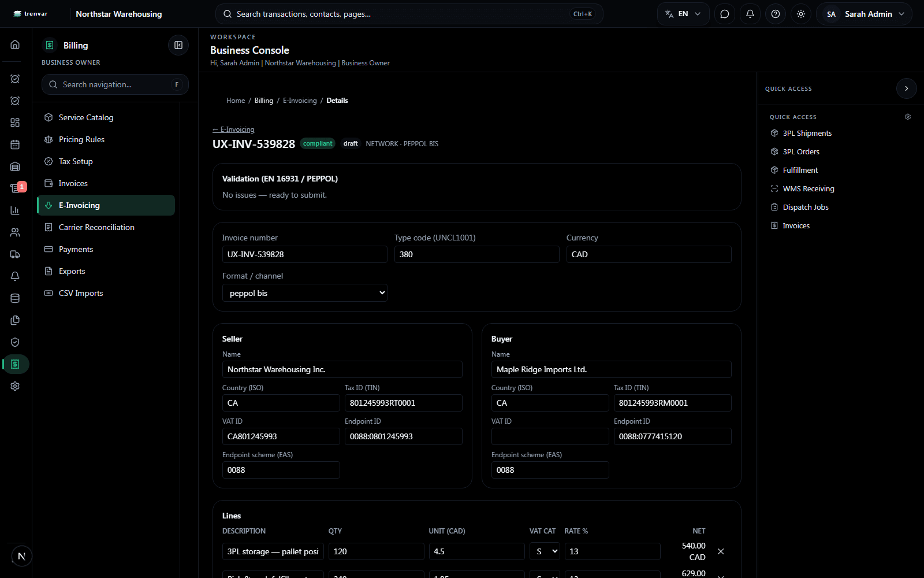
Task: Open the language EN dropdown
Action: coord(683,14)
